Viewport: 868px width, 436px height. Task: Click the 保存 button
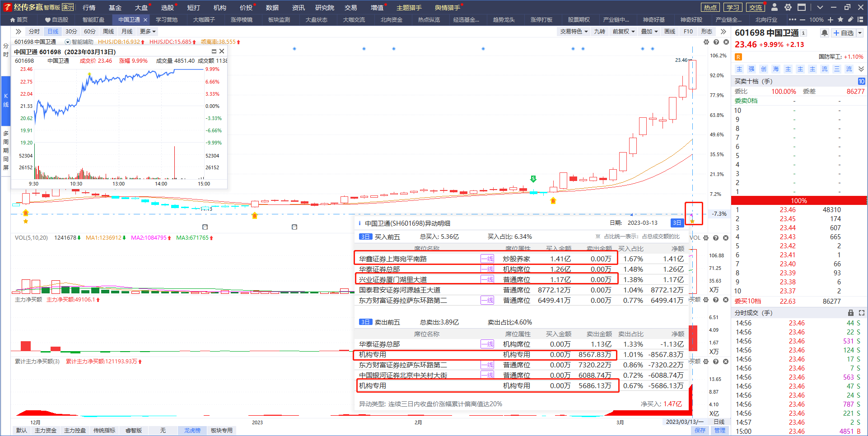tap(700, 431)
